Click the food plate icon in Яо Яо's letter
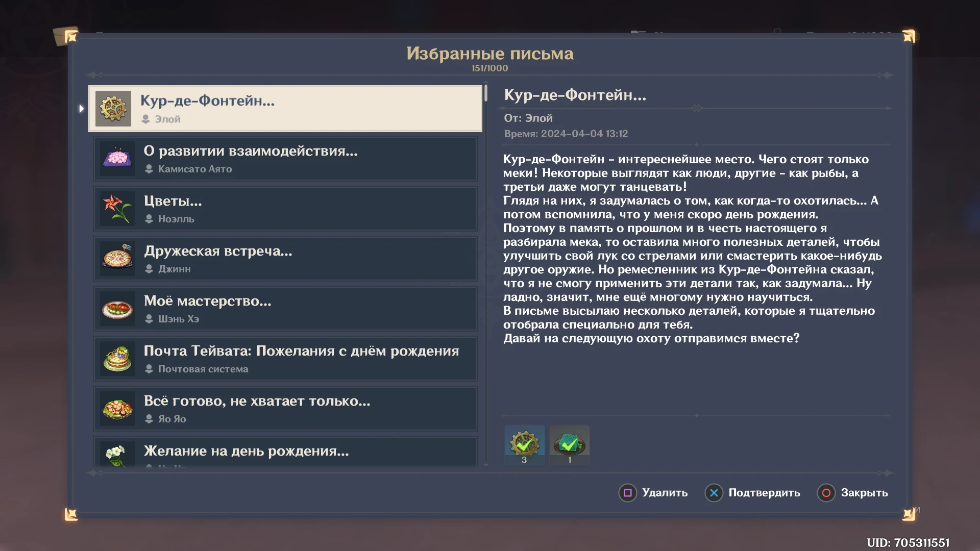The height and width of the screenshot is (551, 980). [117, 409]
